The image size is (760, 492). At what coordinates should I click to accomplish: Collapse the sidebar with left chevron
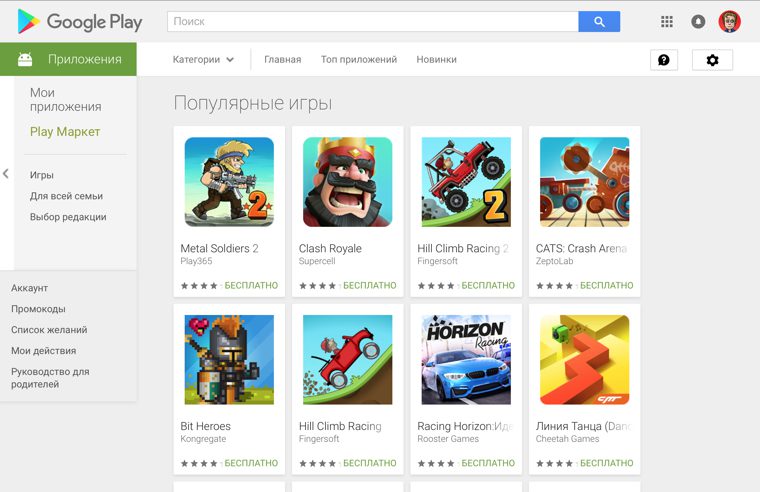(x=6, y=174)
